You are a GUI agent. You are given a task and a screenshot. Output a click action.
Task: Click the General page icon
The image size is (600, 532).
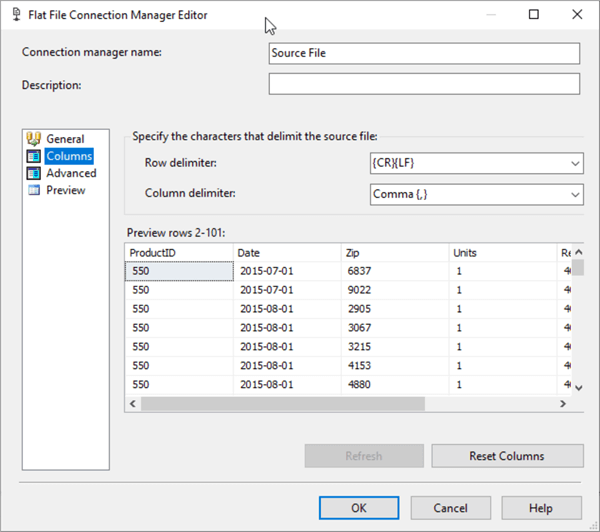(33, 139)
